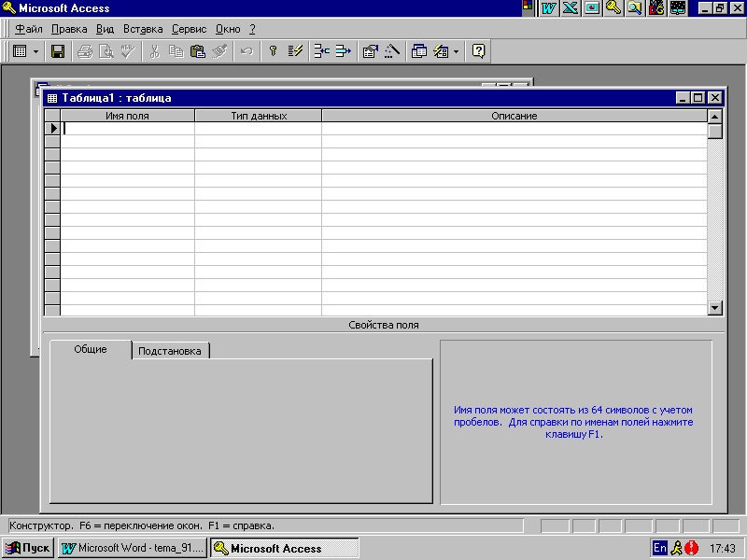
Task: Open the View button dropdown arrow
Action: pos(35,51)
